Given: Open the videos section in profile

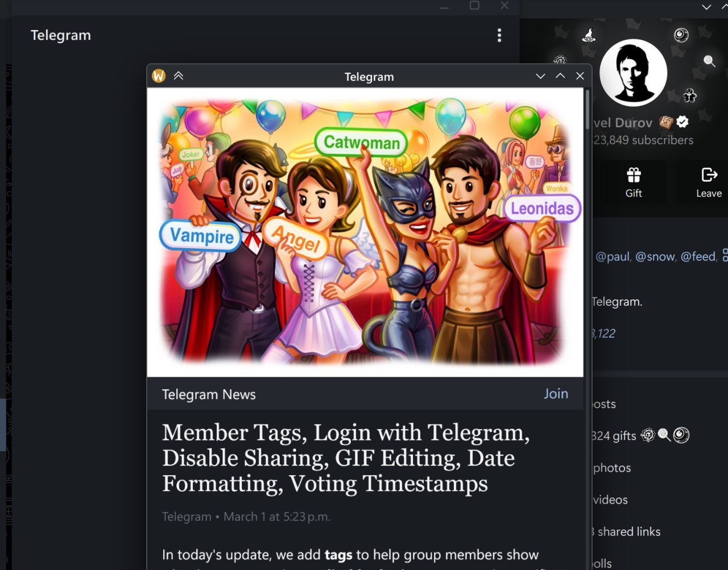Looking at the screenshot, I should (610, 500).
